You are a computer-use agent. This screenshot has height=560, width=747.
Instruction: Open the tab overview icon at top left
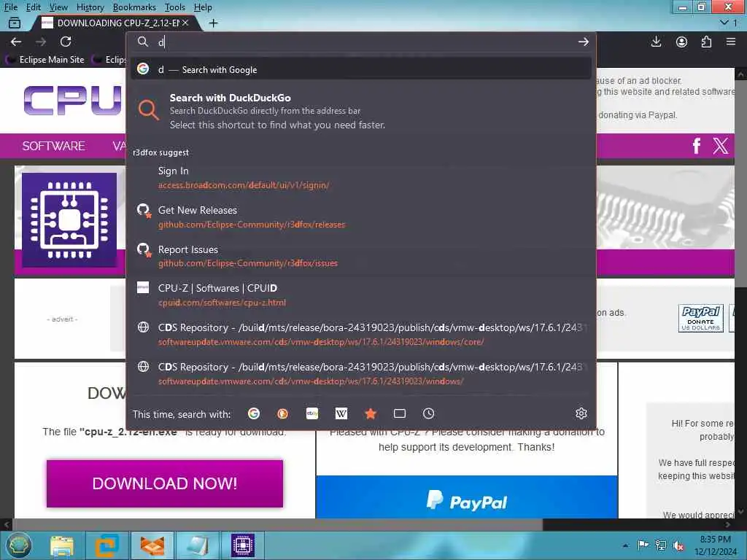[x=15, y=23]
